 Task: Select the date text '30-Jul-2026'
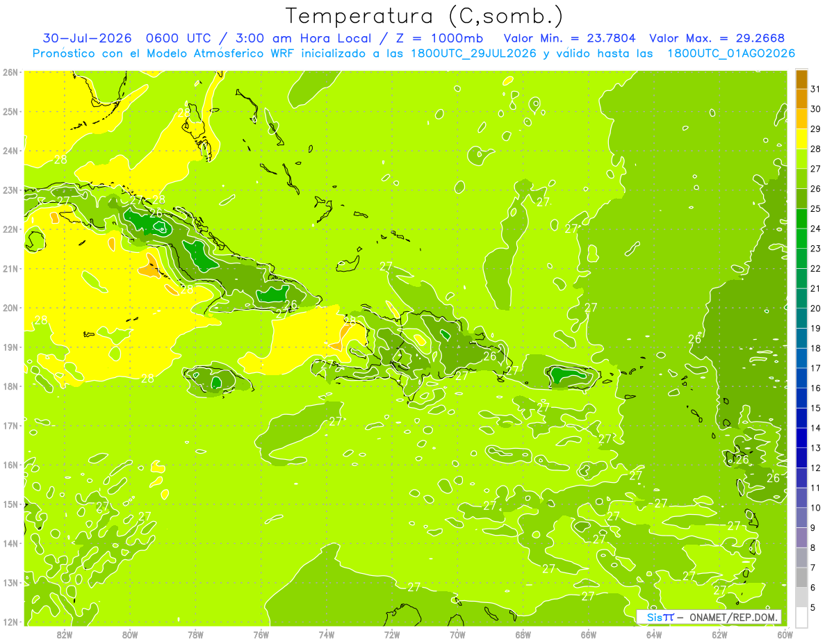tap(88, 38)
